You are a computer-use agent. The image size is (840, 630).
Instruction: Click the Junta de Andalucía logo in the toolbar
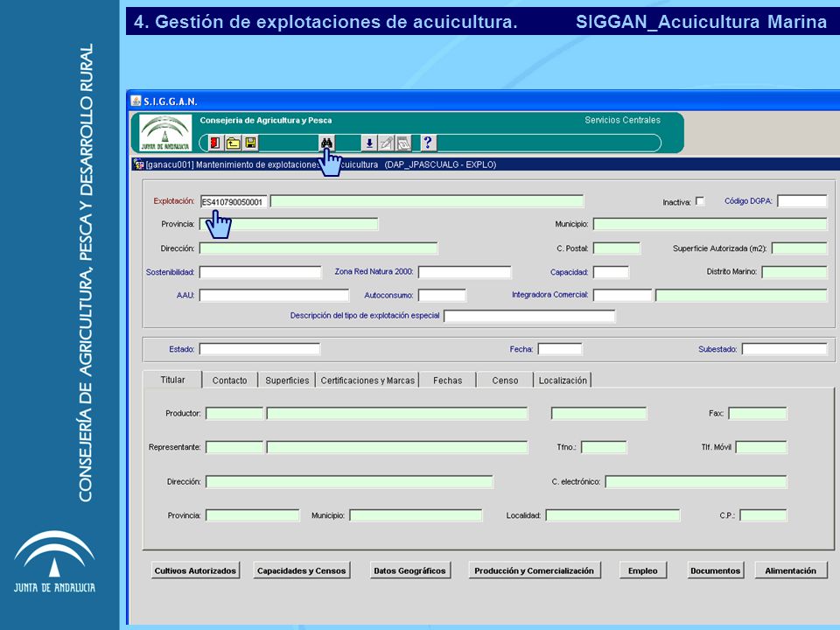(x=165, y=133)
